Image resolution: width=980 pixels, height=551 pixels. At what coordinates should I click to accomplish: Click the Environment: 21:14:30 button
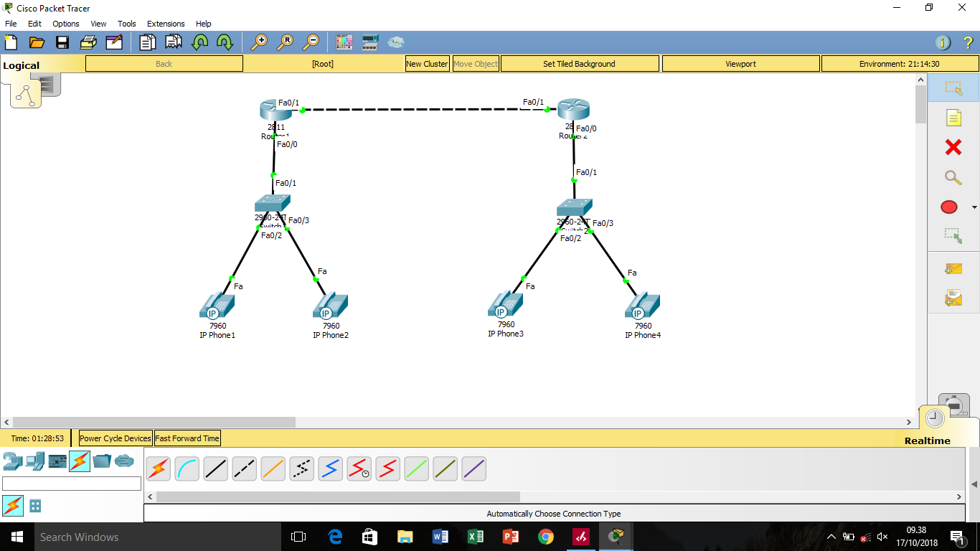(x=900, y=64)
